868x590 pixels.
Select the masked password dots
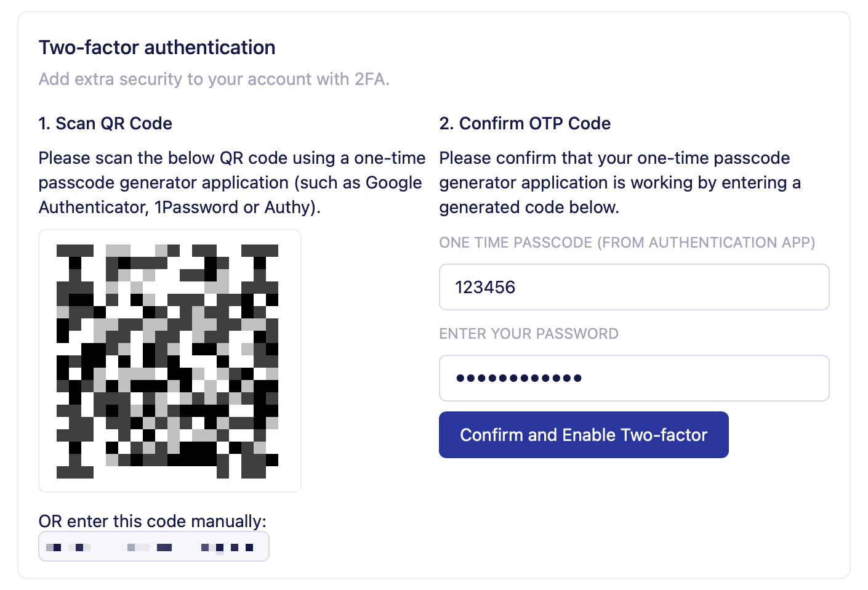519,378
